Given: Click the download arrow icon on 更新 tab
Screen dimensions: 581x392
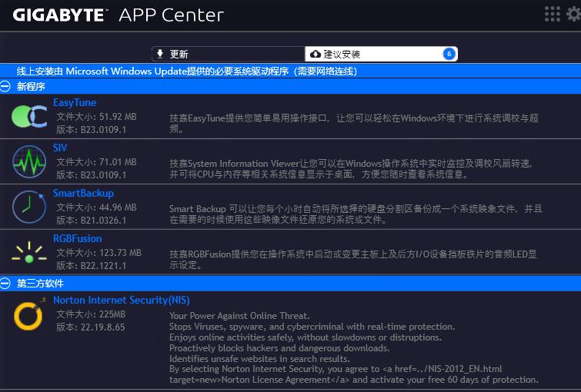Looking at the screenshot, I should [x=160, y=54].
